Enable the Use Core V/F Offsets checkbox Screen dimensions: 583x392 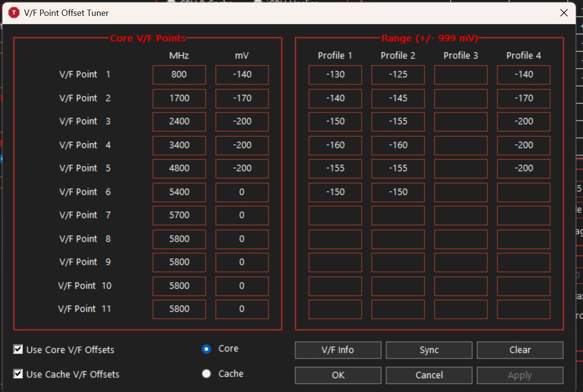click(x=18, y=350)
